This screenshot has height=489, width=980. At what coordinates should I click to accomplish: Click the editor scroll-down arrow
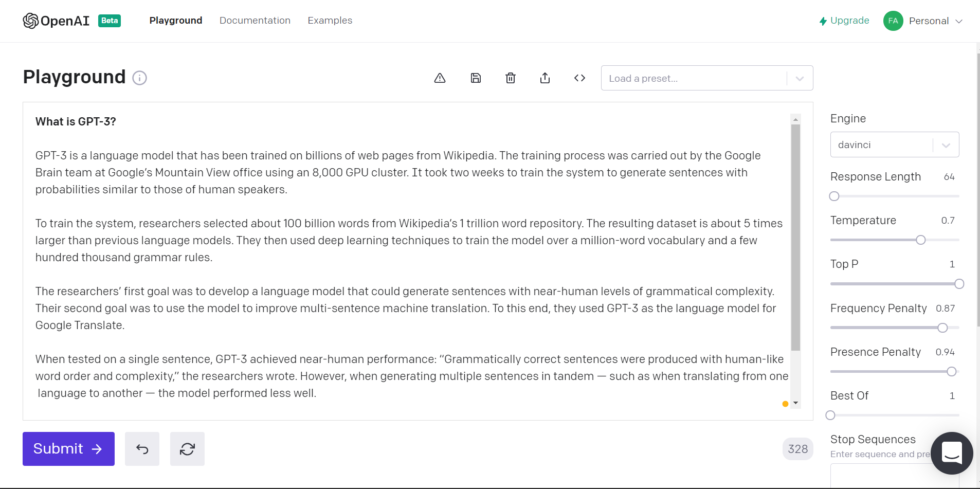796,403
